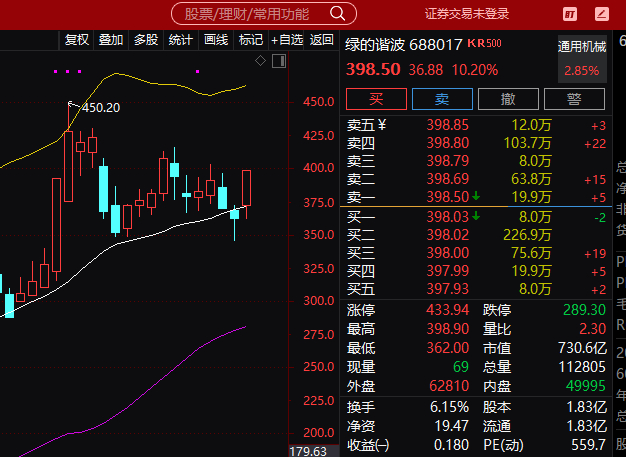This screenshot has height=457, width=626.
Task: Open 复权 toolbar option
Action: [x=77, y=40]
